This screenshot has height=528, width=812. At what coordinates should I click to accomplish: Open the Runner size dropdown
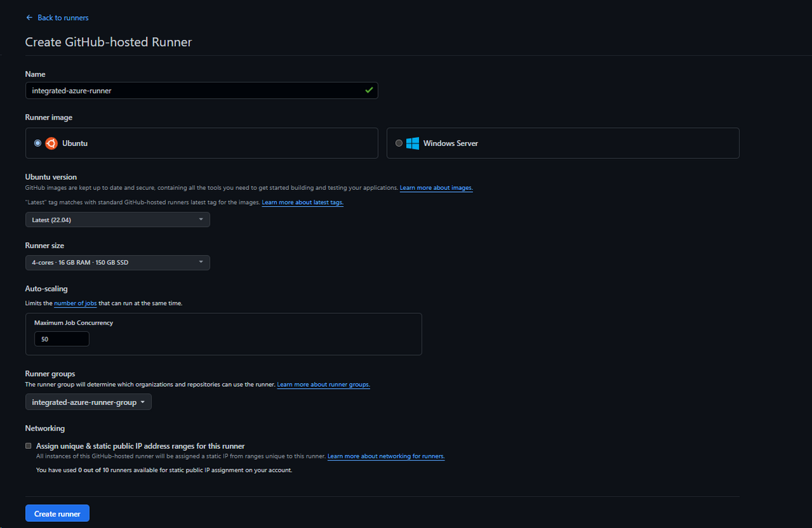118,262
